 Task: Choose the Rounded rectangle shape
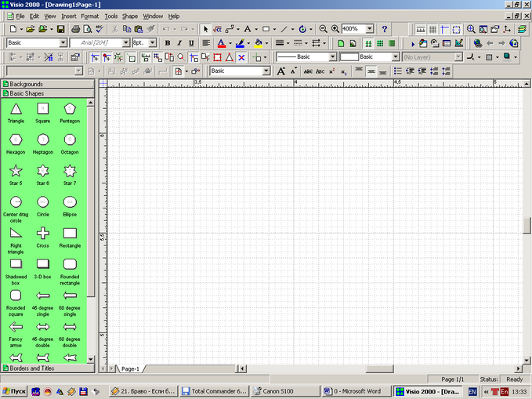tap(70, 264)
